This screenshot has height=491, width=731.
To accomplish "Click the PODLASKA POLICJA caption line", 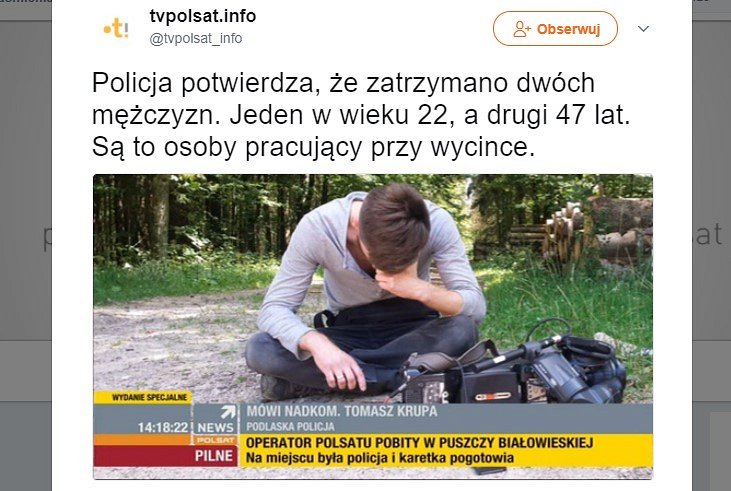I will pos(290,427).
